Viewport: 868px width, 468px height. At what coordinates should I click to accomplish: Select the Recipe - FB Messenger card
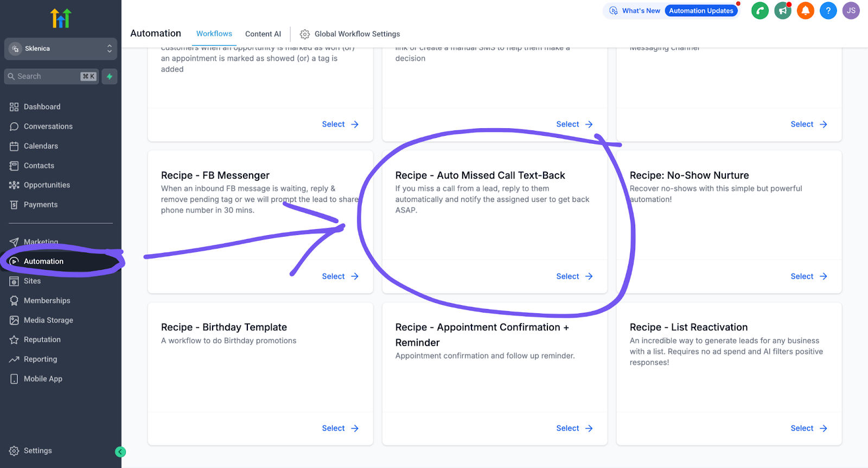pos(340,276)
